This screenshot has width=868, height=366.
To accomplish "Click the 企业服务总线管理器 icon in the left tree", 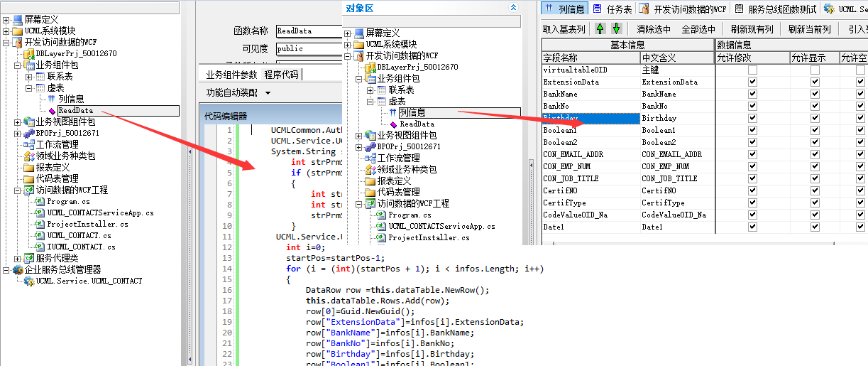I will click(x=18, y=270).
